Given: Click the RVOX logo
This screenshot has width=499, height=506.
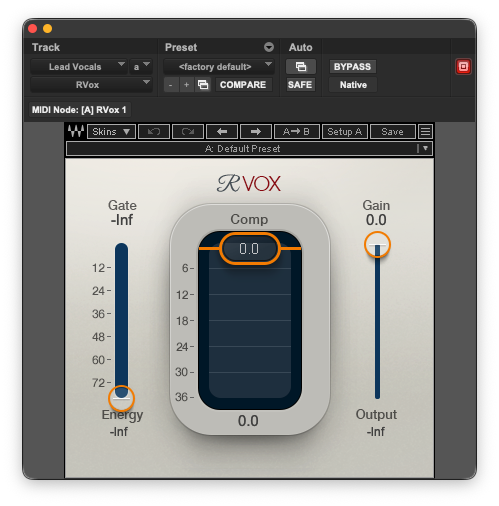Looking at the screenshot, I should [x=249, y=183].
